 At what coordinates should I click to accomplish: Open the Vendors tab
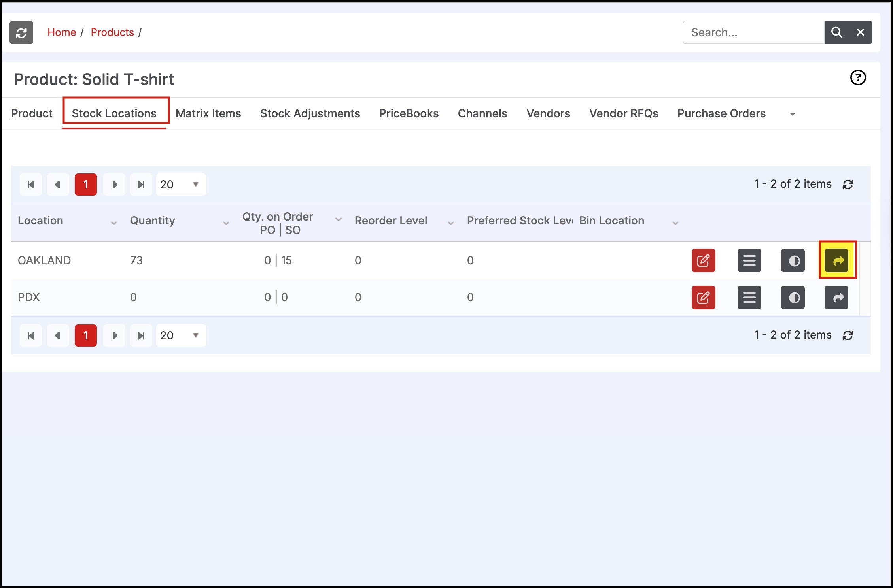tap(548, 113)
